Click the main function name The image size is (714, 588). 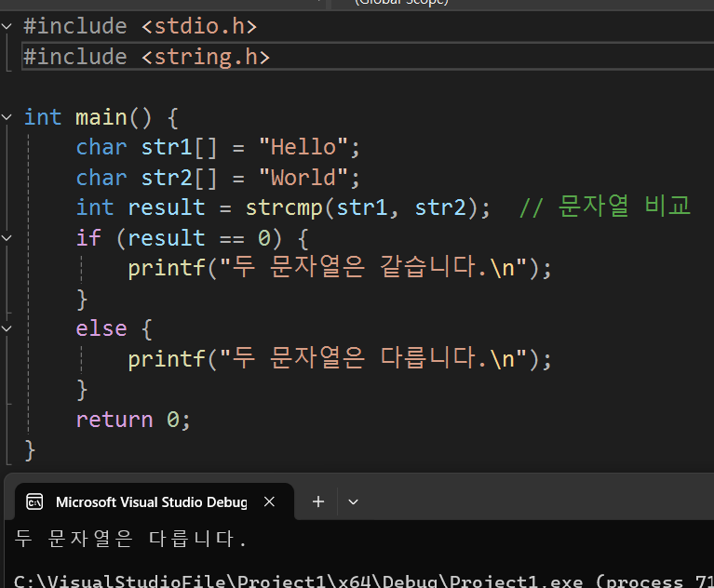point(101,117)
